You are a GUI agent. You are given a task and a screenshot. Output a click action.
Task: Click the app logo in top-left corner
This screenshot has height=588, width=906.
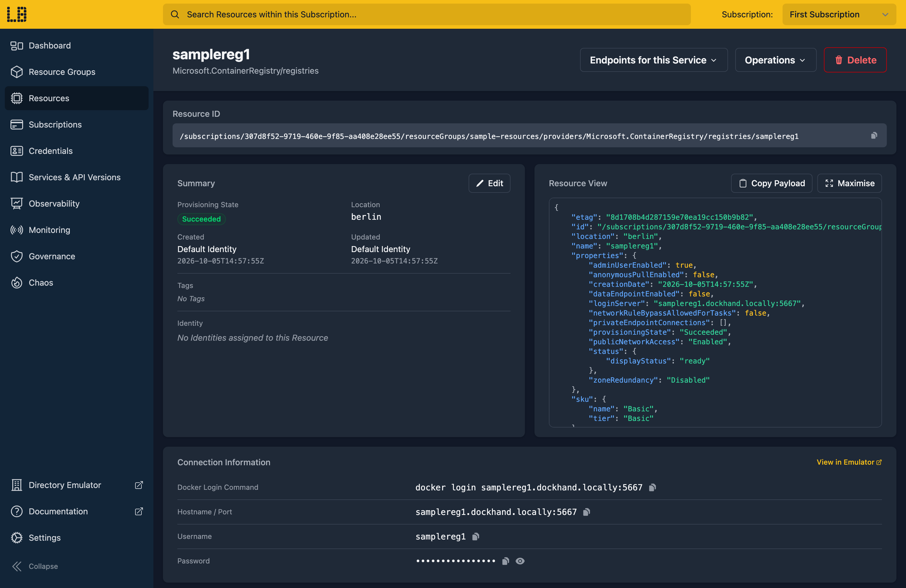pyautogui.click(x=17, y=14)
